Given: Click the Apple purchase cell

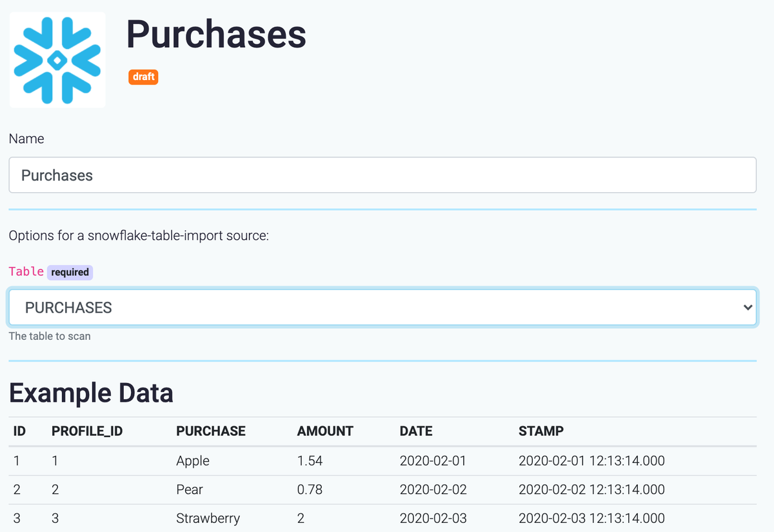Looking at the screenshot, I should click(x=193, y=461).
